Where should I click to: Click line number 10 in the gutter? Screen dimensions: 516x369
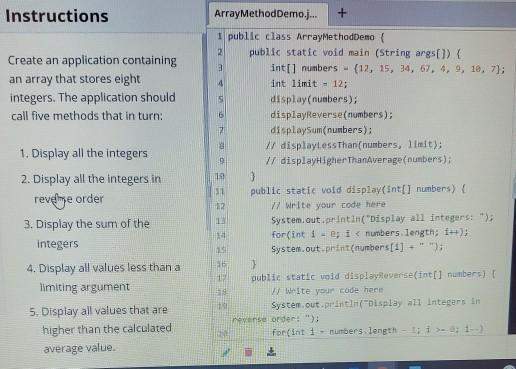[220, 176]
